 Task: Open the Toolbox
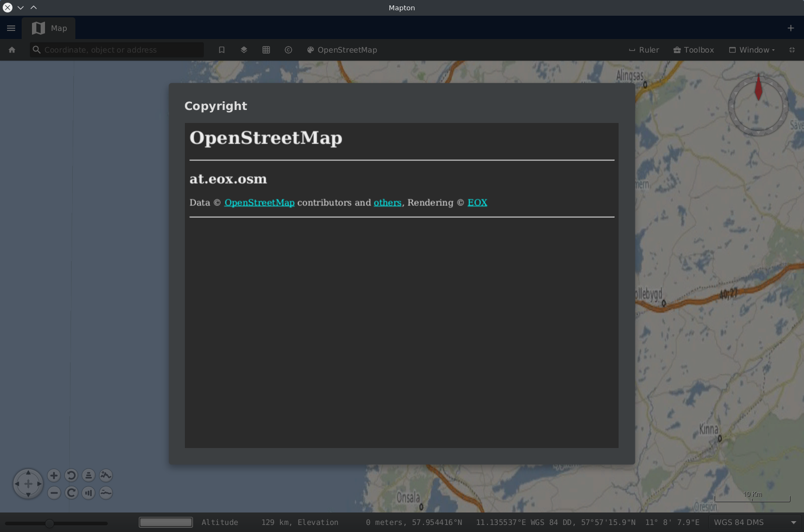point(694,50)
